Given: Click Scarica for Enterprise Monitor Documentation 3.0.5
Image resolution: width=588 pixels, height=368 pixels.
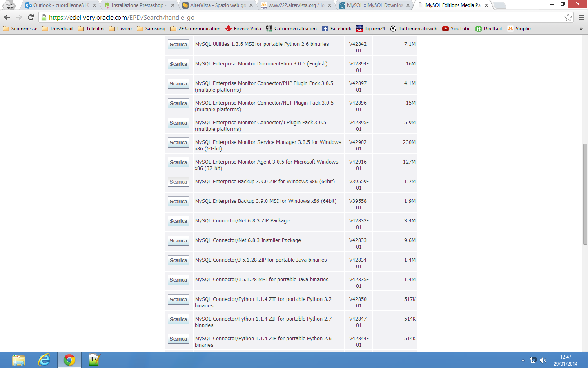Looking at the screenshot, I should click(x=178, y=64).
